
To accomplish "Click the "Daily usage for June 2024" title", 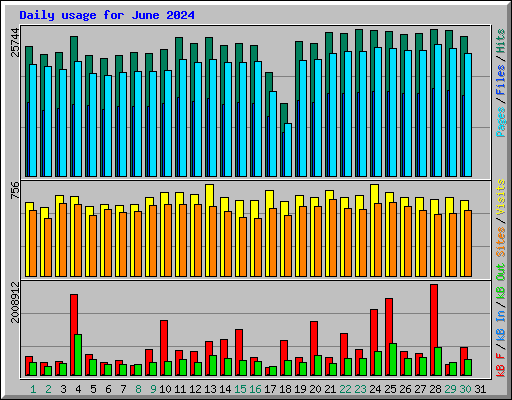I will 107,15.
